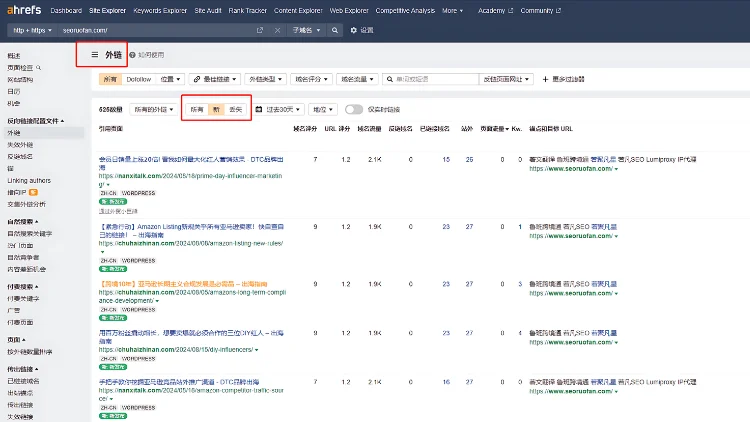The height and width of the screenshot is (422, 750).
Task: Open Competitive Analysis in top navigation
Action: [405, 11]
